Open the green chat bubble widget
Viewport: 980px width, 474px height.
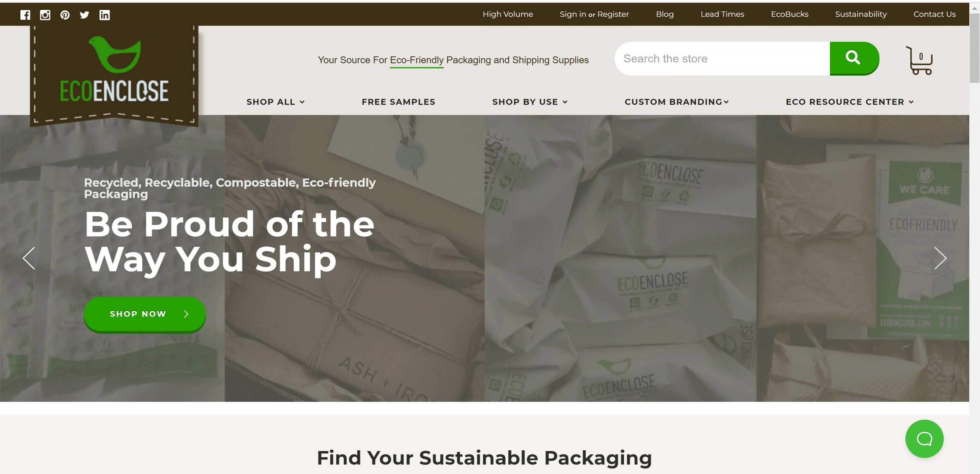[x=924, y=439]
